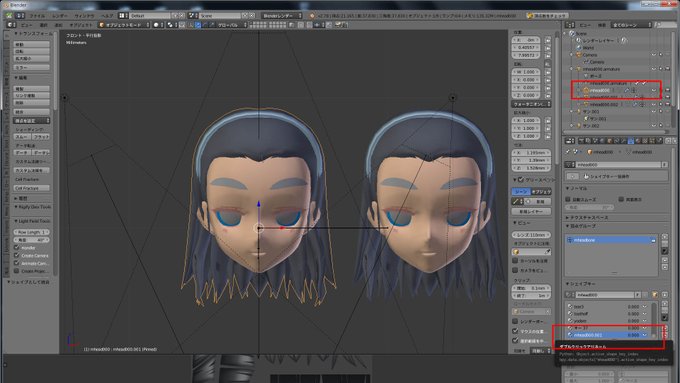Open the 原点を設定 dropdown

point(32,121)
